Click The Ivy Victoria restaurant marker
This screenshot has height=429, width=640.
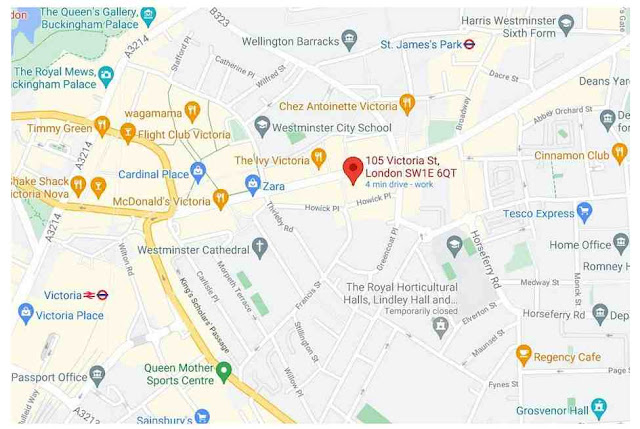pos(318,158)
